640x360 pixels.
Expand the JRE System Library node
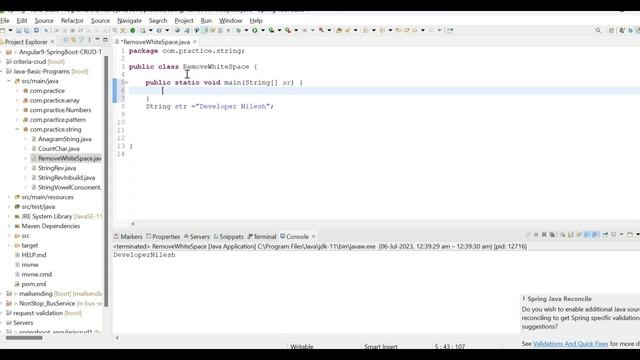coord(9,216)
